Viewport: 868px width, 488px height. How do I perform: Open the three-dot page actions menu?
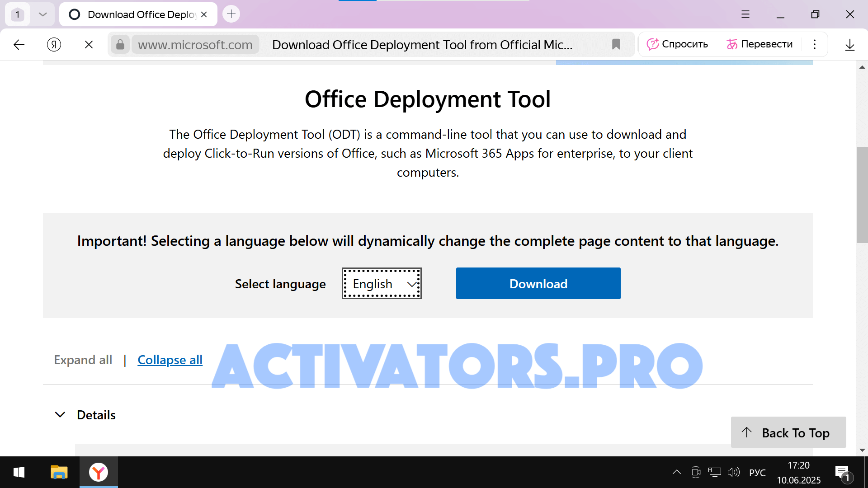pyautogui.click(x=814, y=44)
